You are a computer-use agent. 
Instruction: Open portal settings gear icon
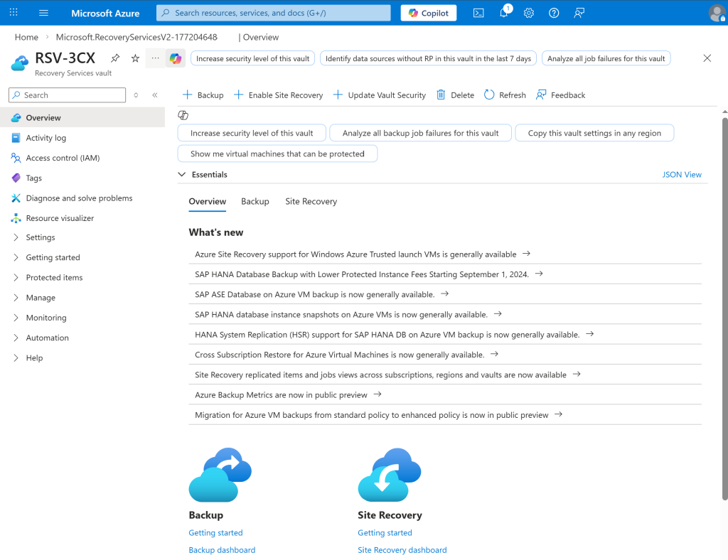[x=529, y=13]
